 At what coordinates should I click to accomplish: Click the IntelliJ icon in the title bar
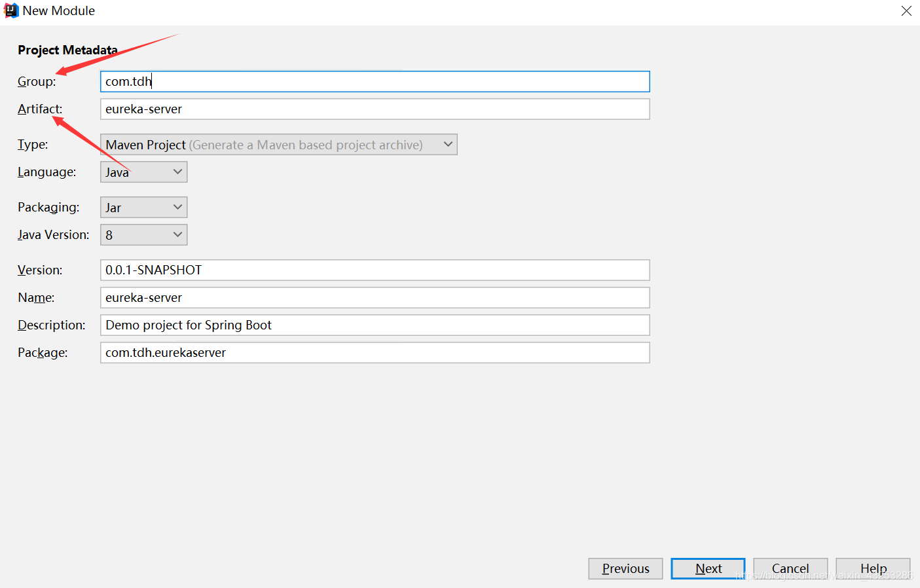point(11,10)
